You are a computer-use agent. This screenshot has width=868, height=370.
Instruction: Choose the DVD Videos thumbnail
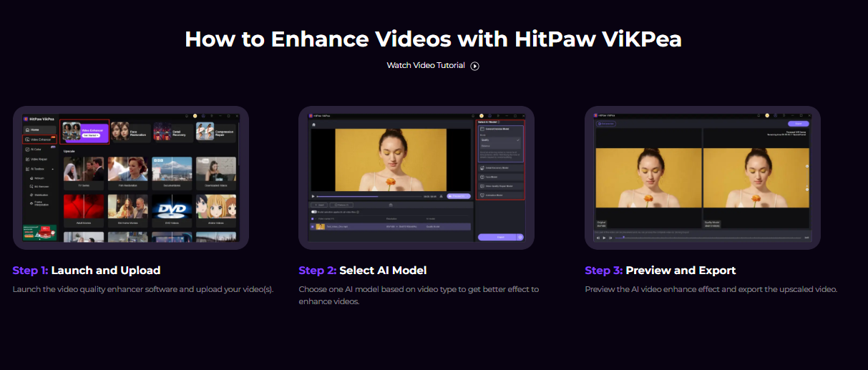[x=172, y=210]
